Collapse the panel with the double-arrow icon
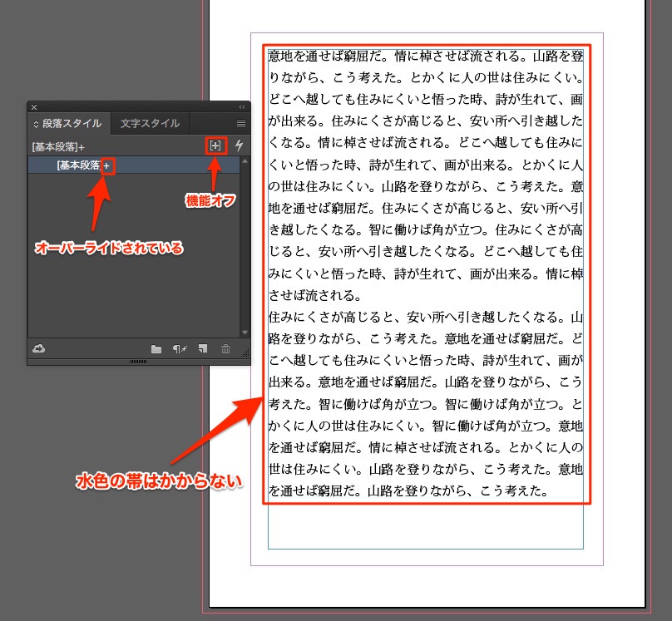672x621 pixels. pyautogui.click(x=242, y=106)
